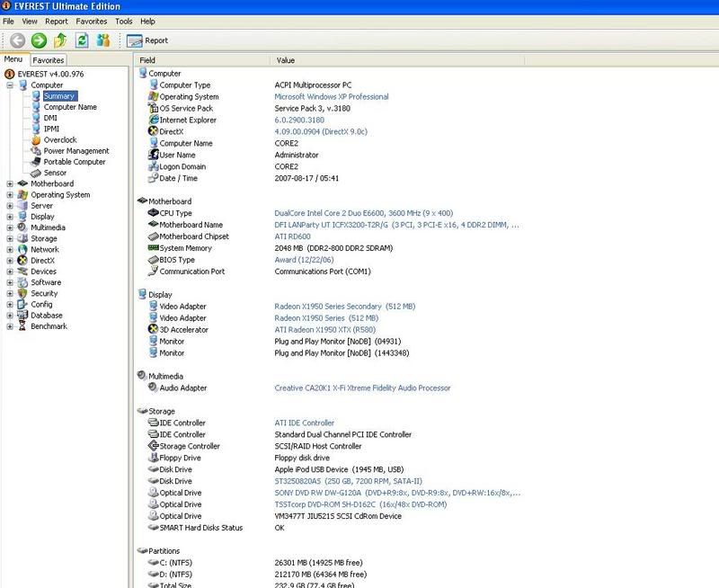This screenshot has height=588, width=719.
Task: Click the Multimedia tree icon
Action: (22, 227)
